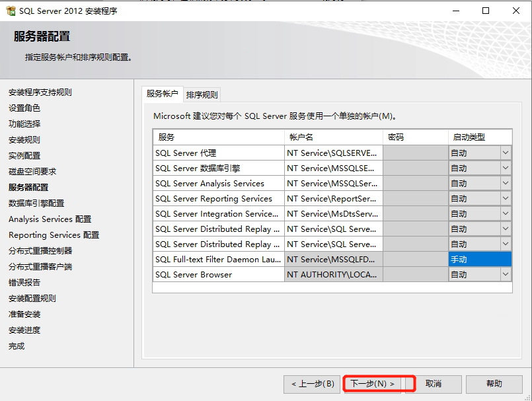Click NT Service\MSSQLFD... account cell
The image size is (532, 401).
click(x=334, y=260)
